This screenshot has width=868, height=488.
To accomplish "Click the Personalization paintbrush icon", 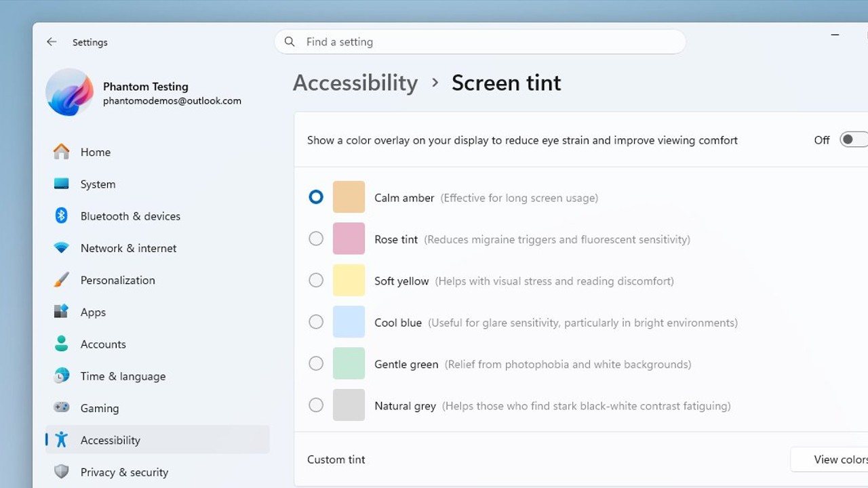I will pos(61,280).
